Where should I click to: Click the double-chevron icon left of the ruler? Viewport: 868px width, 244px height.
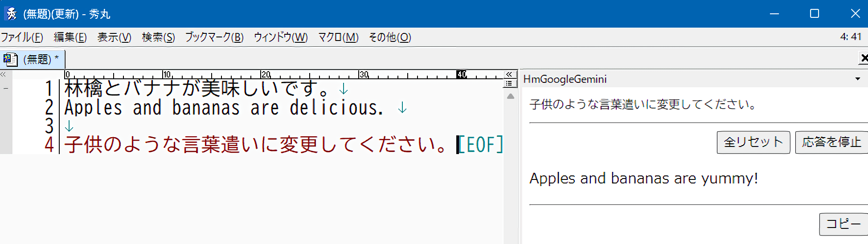coord(3,74)
